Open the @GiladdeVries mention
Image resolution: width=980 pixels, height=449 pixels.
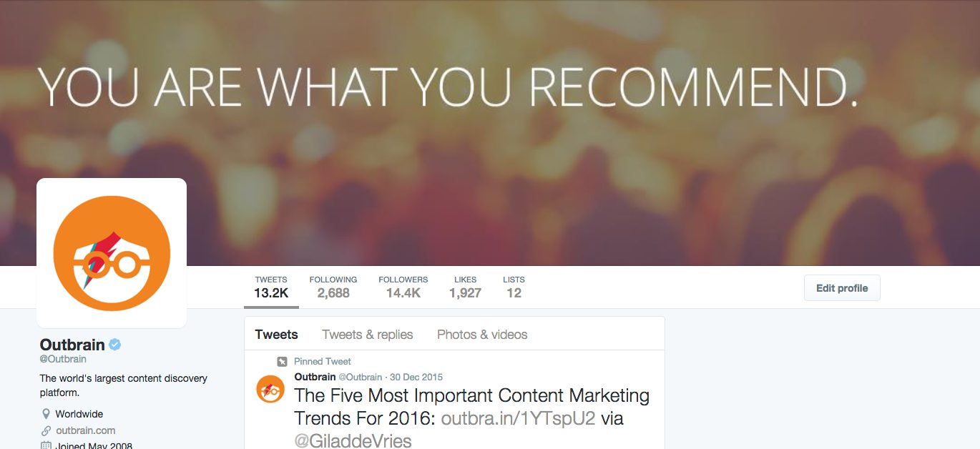click(x=353, y=440)
